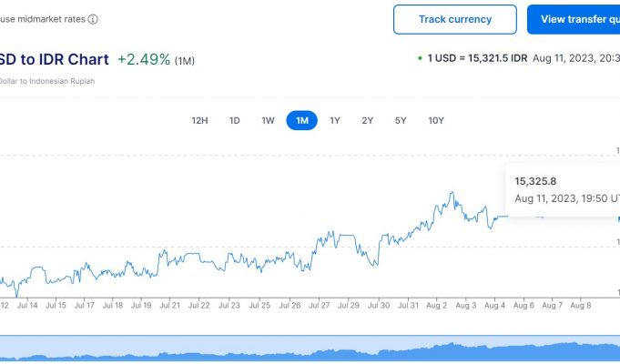620x364 pixels.
Task: Click the +2.49% change percentage
Action: point(144,59)
